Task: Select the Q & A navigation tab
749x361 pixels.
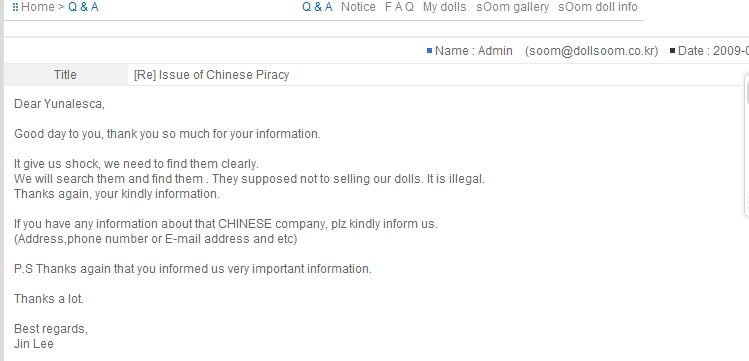Action: pyautogui.click(x=317, y=7)
